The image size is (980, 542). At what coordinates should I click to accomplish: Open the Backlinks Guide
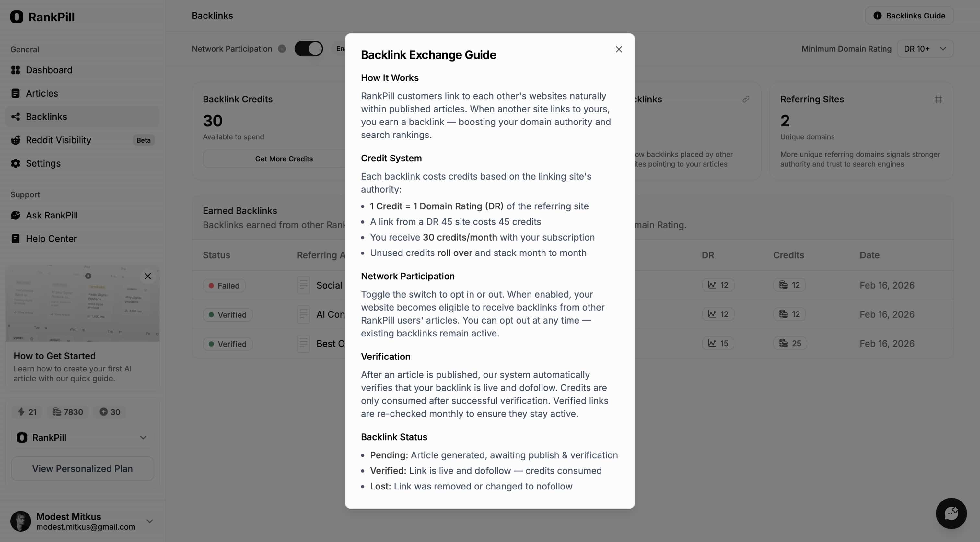(x=909, y=15)
